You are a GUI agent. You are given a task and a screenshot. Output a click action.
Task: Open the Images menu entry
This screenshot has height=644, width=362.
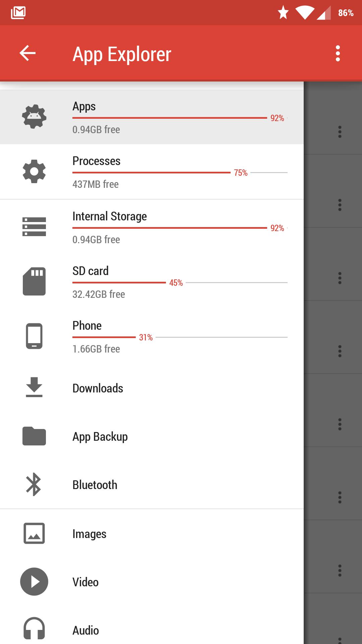(89, 534)
